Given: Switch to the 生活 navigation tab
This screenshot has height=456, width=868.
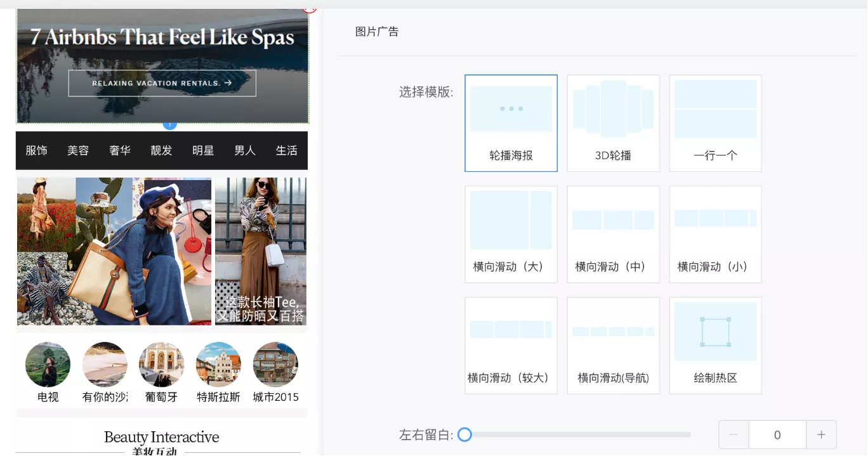Looking at the screenshot, I should [x=287, y=150].
